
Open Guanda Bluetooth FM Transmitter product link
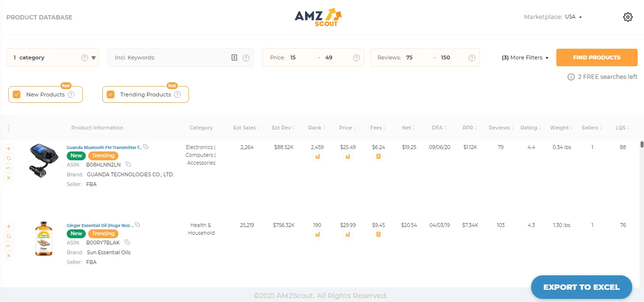pyautogui.click(x=104, y=147)
